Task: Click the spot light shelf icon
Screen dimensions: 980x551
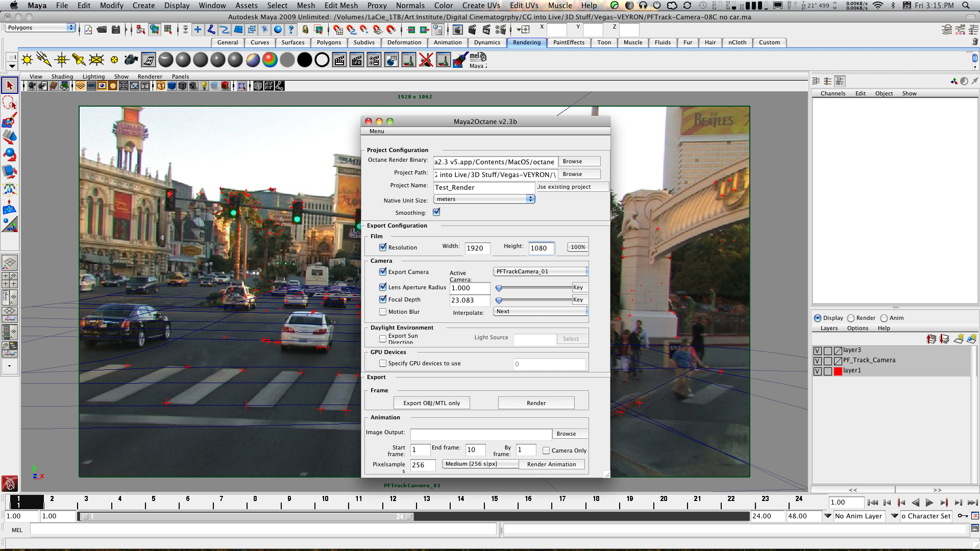Action: [79, 60]
